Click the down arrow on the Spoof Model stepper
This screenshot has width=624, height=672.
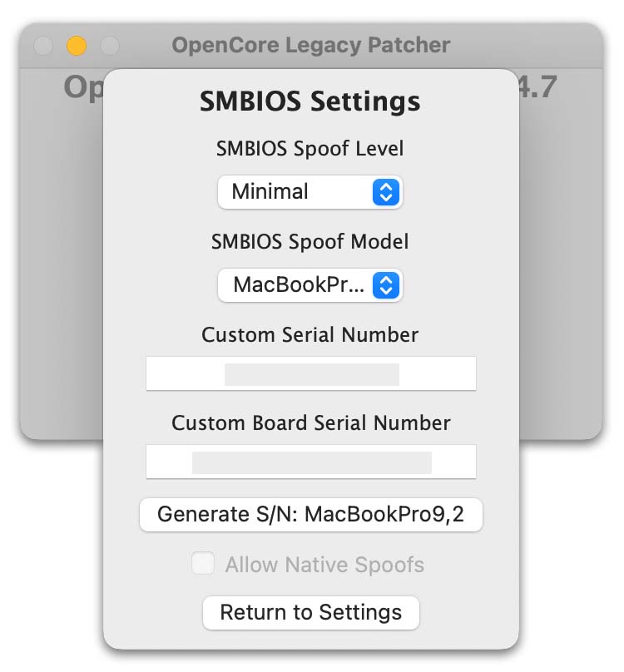385,290
